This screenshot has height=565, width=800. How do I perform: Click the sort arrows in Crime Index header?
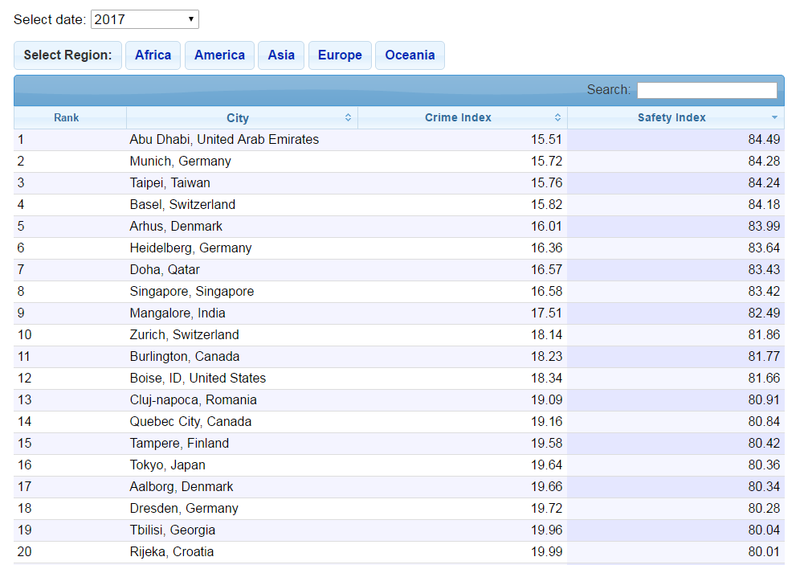click(558, 118)
